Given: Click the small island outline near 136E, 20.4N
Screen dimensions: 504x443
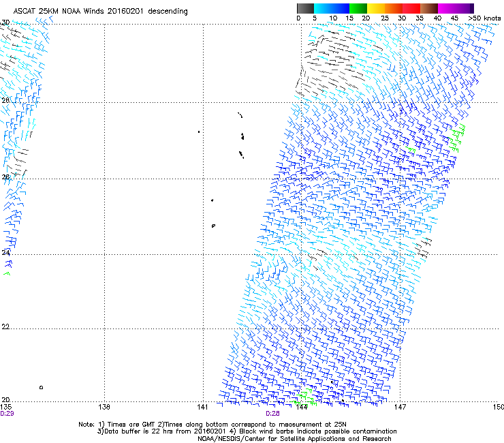Looking at the screenshot, I should [x=41, y=387].
